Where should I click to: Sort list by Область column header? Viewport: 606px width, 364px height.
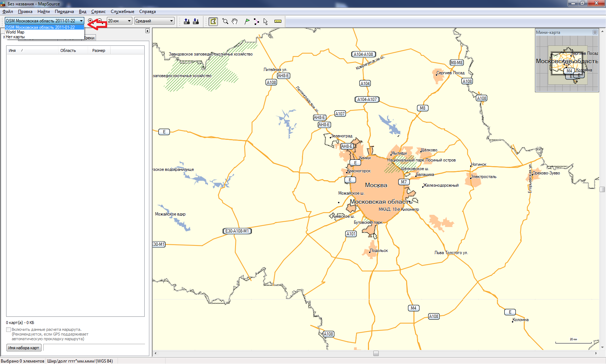tap(68, 50)
